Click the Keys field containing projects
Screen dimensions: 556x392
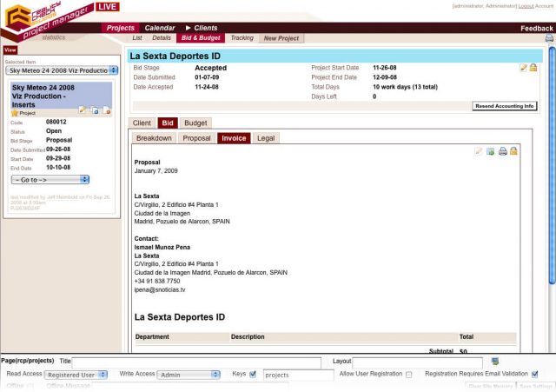(298, 375)
